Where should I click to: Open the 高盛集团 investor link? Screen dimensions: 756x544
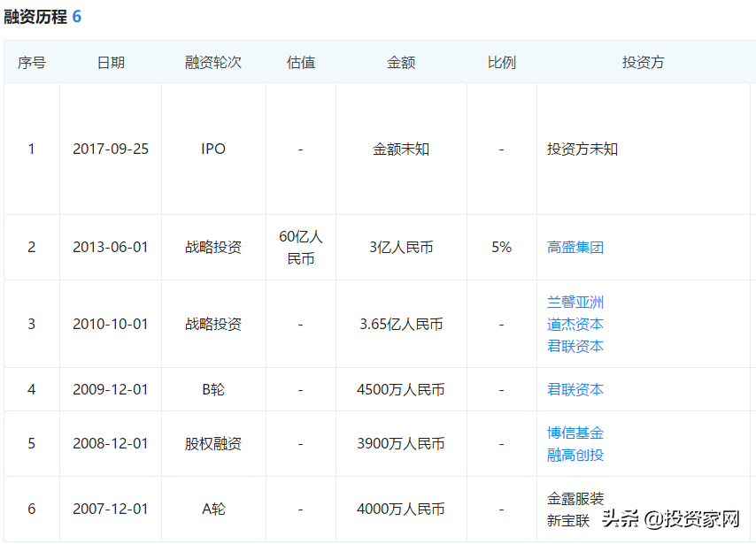tap(575, 248)
